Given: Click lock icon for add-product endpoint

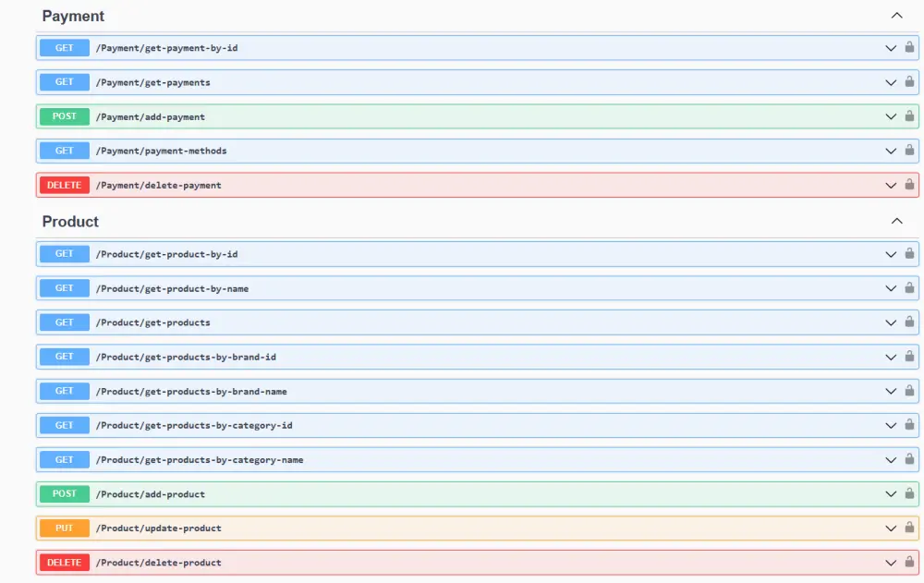Looking at the screenshot, I should coord(909,494).
